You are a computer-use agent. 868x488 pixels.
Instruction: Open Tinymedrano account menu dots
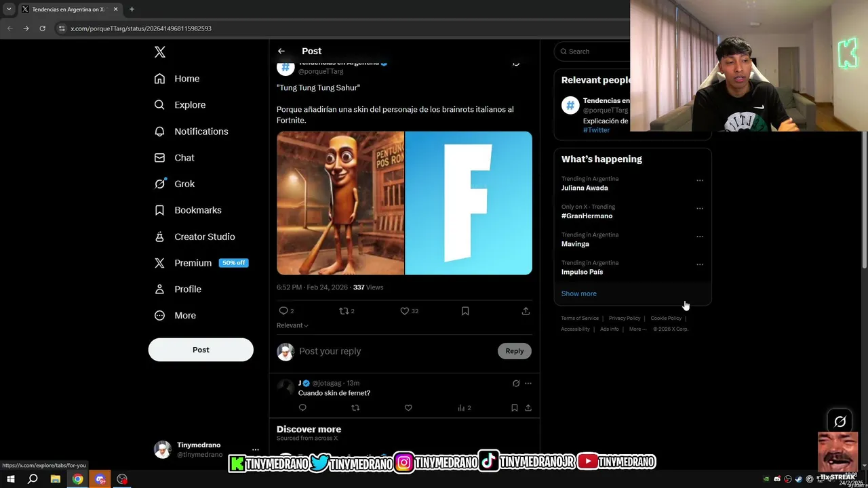[x=256, y=449]
